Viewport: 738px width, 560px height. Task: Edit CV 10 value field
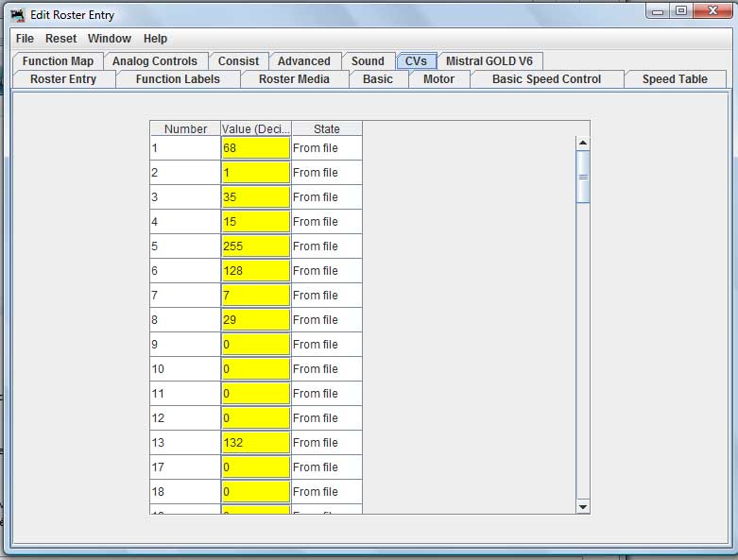pos(255,368)
